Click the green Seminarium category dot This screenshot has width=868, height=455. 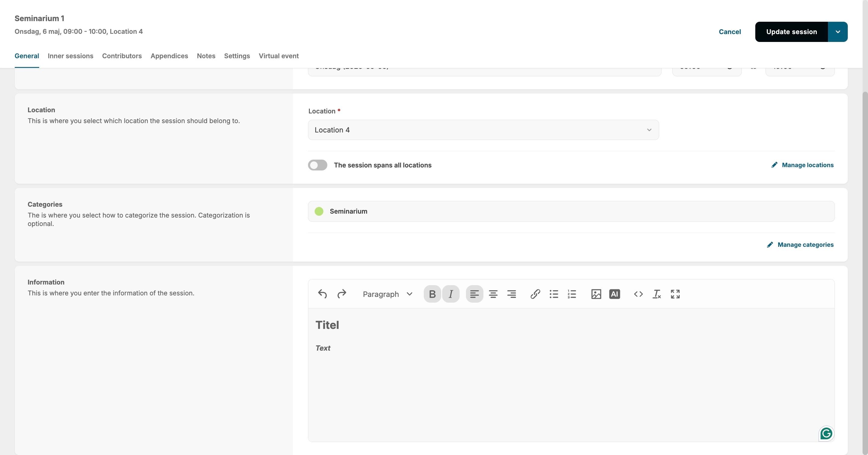pyautogui.click(x=319, y=211)
